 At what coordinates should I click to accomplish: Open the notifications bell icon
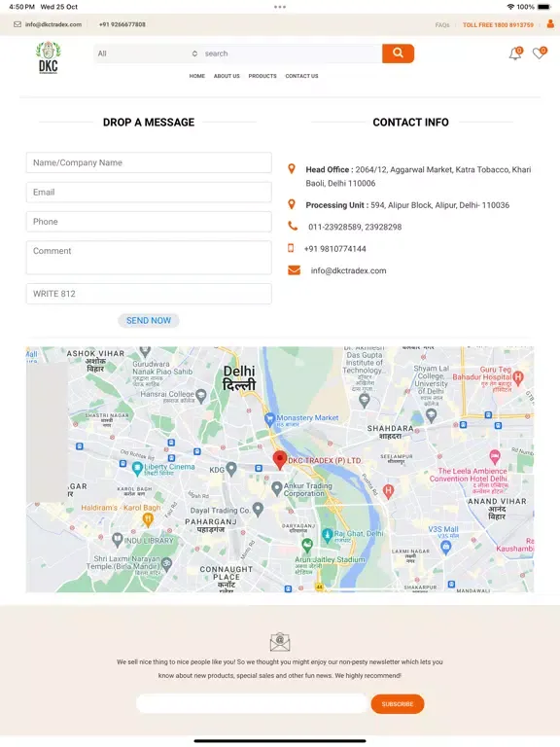515,53
